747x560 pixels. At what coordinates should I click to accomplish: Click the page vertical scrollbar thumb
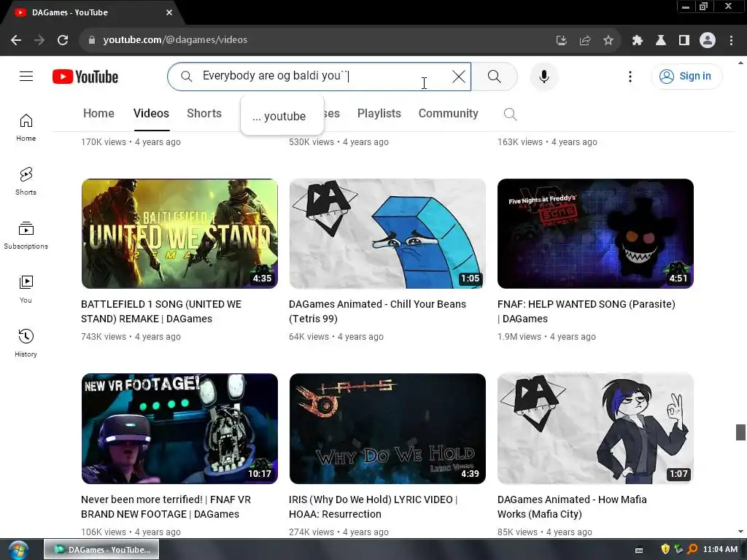coord(740,432)
